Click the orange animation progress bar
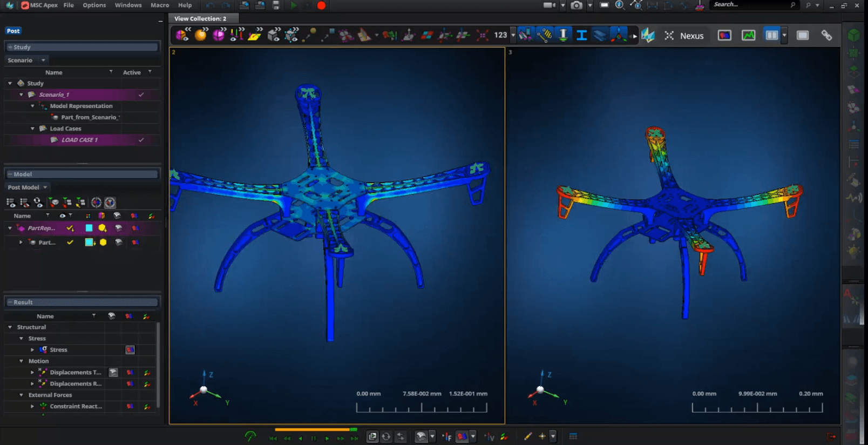This screenshot has height=445, width=868. point(313,430)
